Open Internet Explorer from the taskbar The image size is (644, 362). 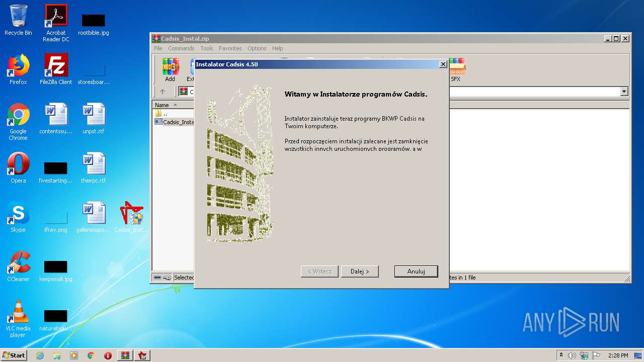[40, 355]
